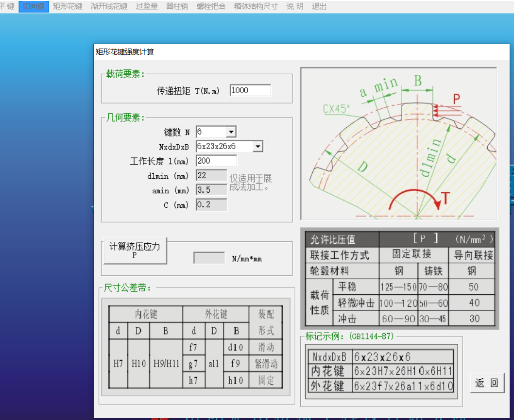Click the 工作长度 l input field
Viewport: 514px width, 420px height.
point(216,161)
